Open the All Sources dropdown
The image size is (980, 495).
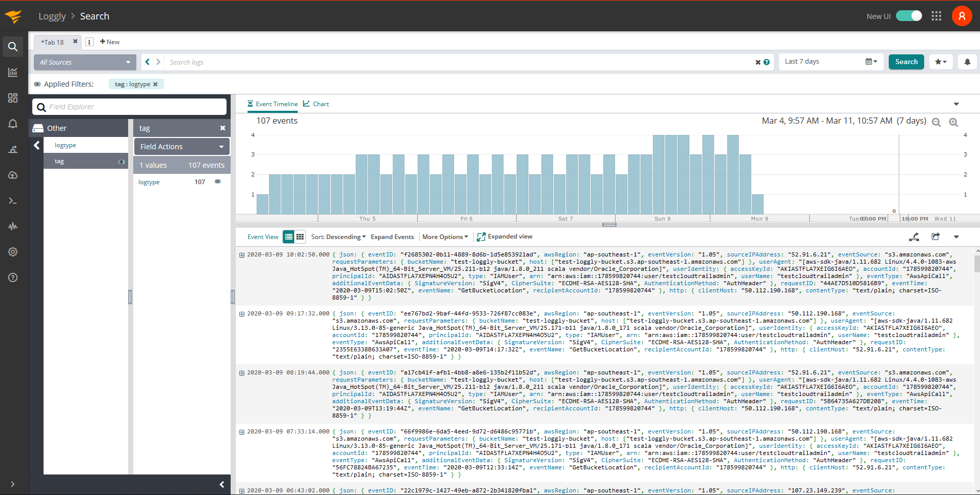pos(85,62)
